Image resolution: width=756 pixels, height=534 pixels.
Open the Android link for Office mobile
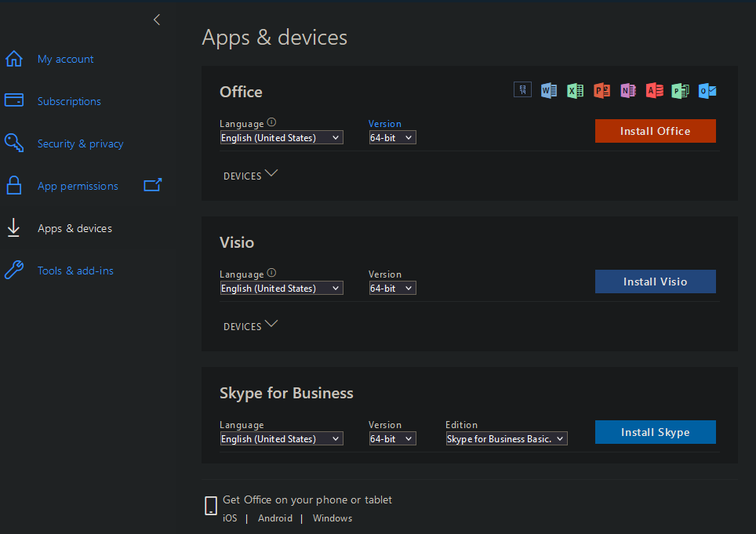click(275, 518)
